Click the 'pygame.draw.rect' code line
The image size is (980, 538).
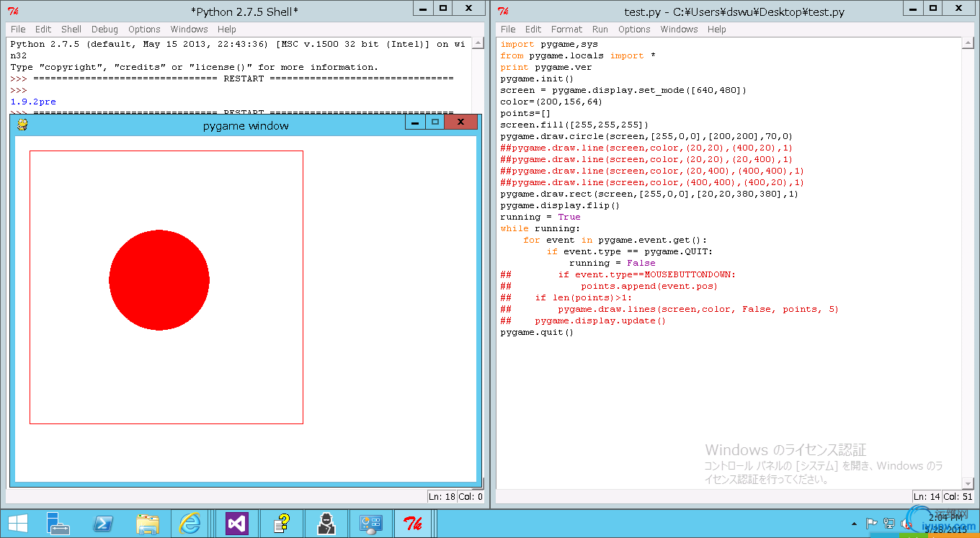click(649, 194)
